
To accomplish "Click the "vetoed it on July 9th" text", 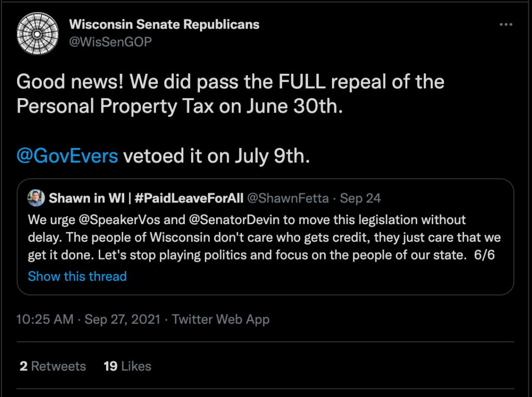I will click(216, 156).
